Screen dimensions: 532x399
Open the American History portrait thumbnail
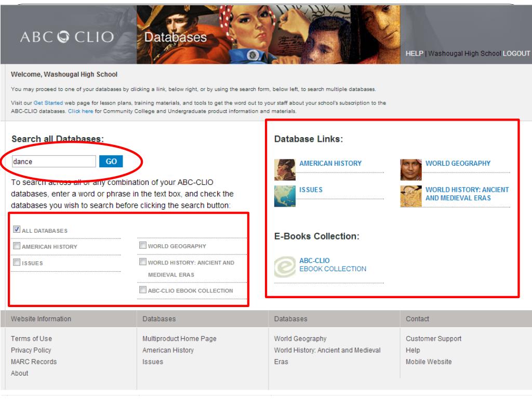tap(285, 170)
